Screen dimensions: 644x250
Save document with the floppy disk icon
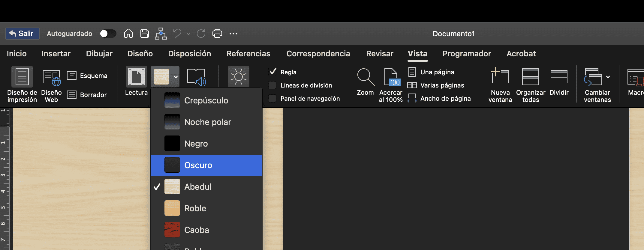(x=145, y=34)
